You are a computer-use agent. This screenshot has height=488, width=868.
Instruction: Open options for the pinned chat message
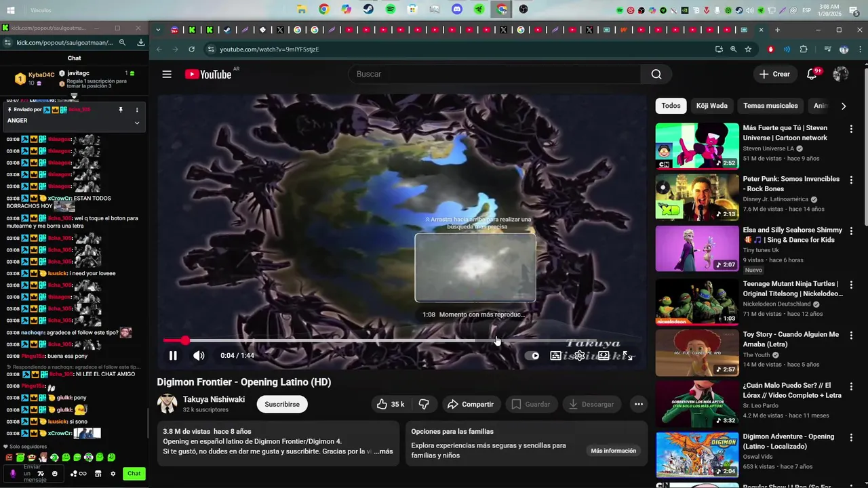(x=137, y=110)
